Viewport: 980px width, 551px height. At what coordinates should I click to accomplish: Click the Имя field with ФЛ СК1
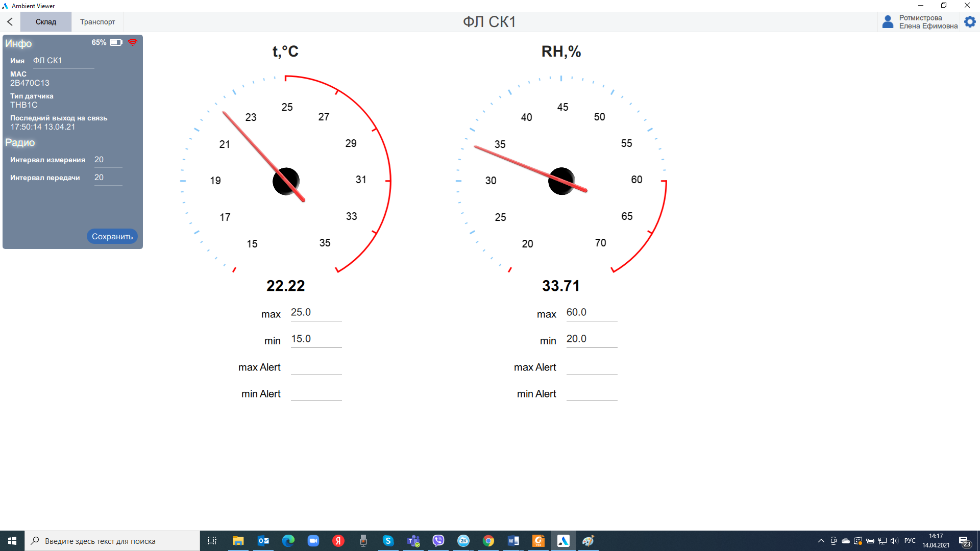click(63, 61)
